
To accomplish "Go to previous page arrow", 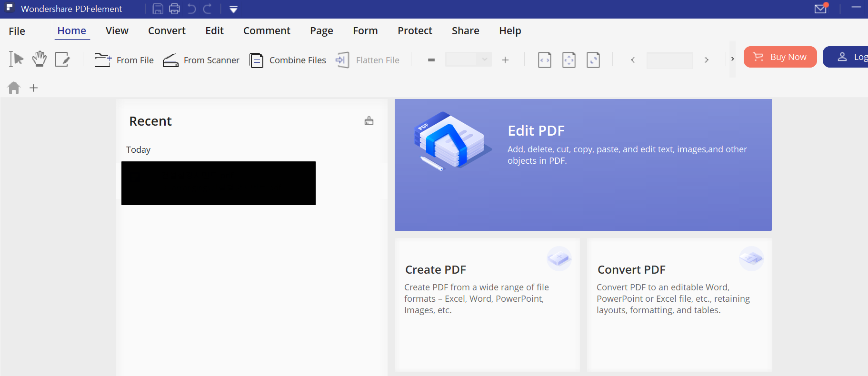I will (633, 60).
